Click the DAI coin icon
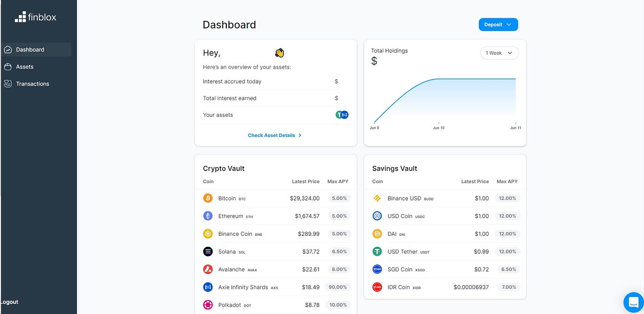Image resolution: width=644 pixels, height=314 pixels. click(377, 234)
